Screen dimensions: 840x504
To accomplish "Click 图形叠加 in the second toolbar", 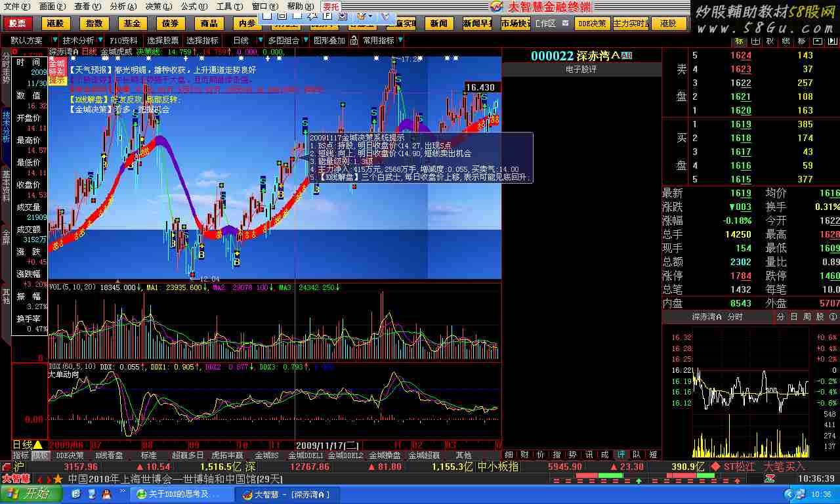I will pos(329,41).
